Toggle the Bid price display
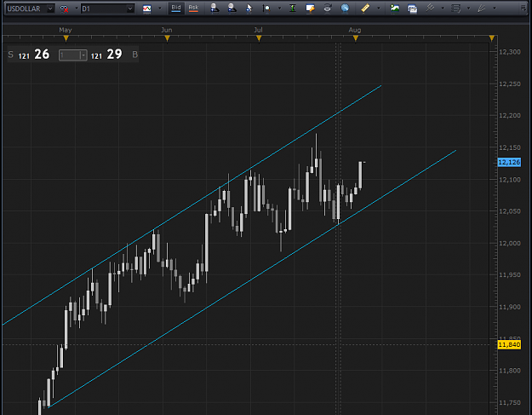This screenshot has height=415, width=532. point(176,9)
